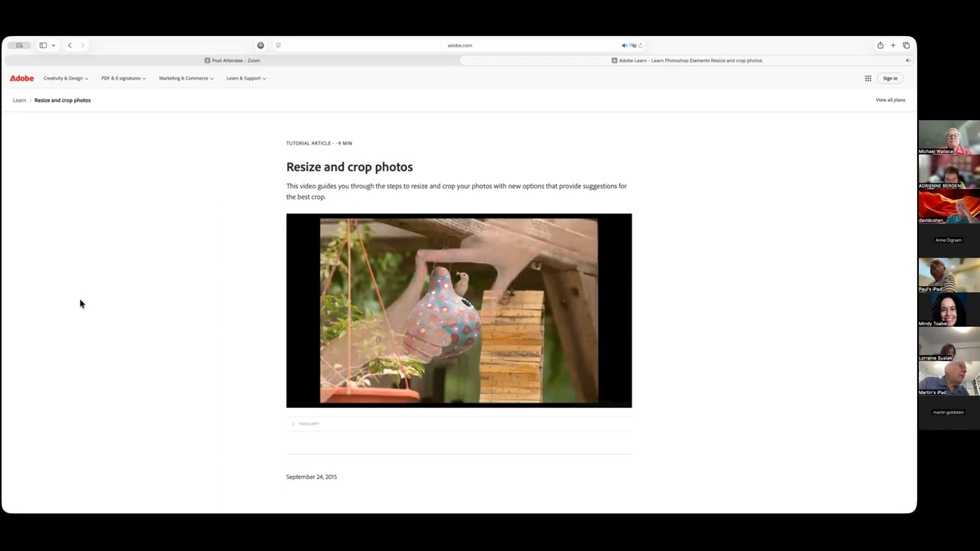Screen dimensions: 980x551
Task: Open the page reader icon in address bar
Action: (x=278, y=45)
